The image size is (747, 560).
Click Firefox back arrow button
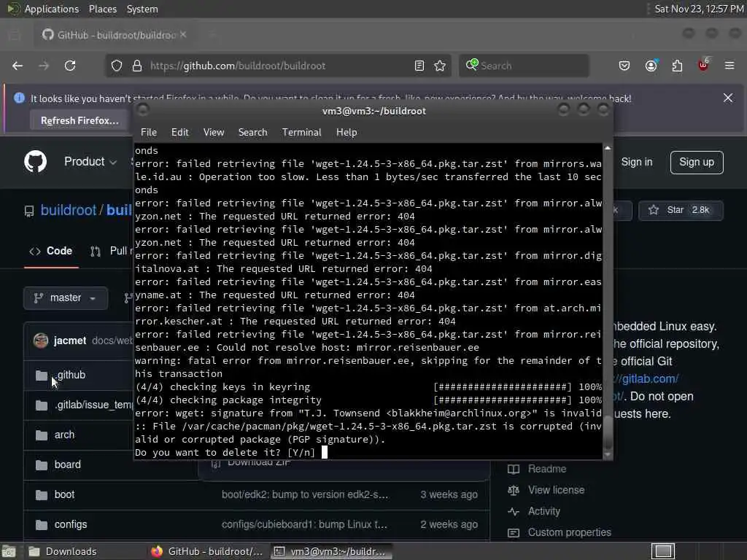coord(18,66)
